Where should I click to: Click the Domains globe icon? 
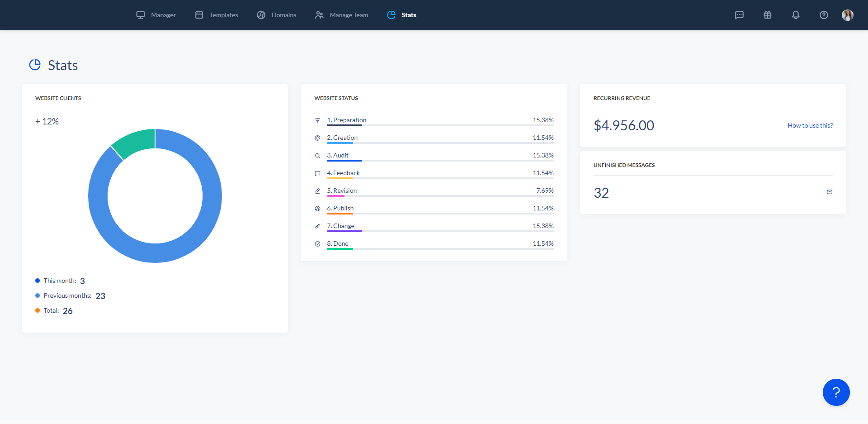pyautogui.click(x=261, y=15)
